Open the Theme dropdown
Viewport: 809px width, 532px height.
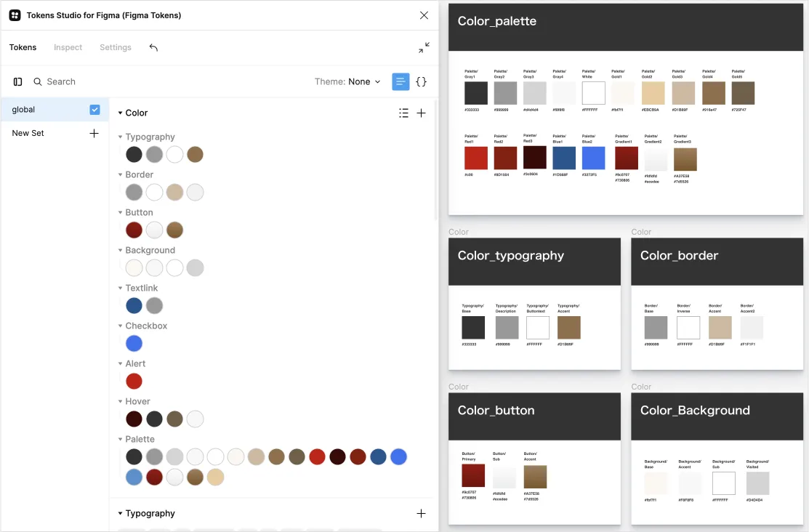coord(347,82)
